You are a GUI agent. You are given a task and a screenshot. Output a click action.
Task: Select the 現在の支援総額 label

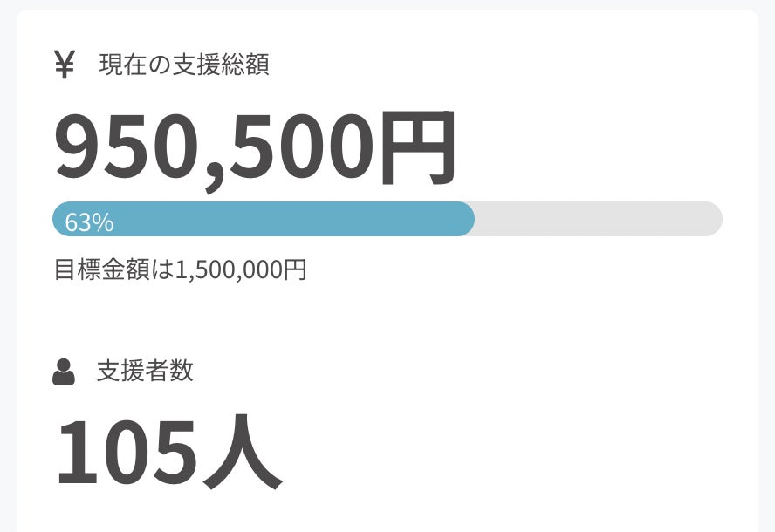click(x=184, y=65)
